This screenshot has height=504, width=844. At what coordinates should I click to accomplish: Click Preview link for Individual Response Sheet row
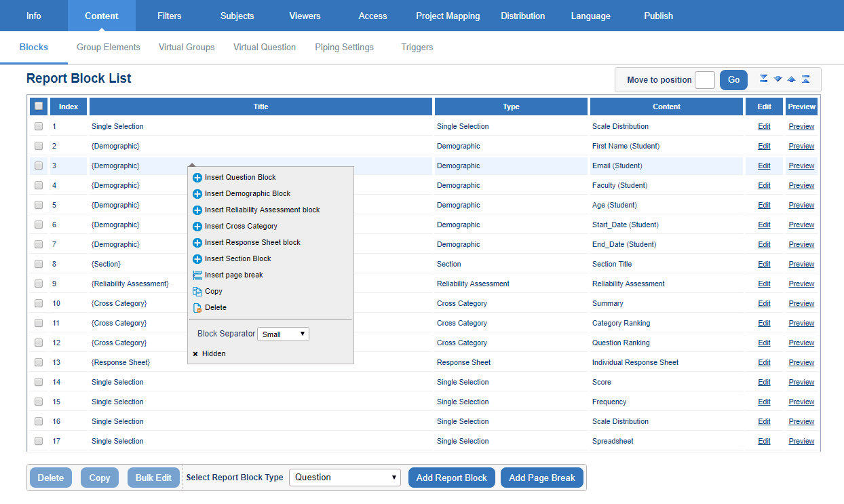(801, 362)
